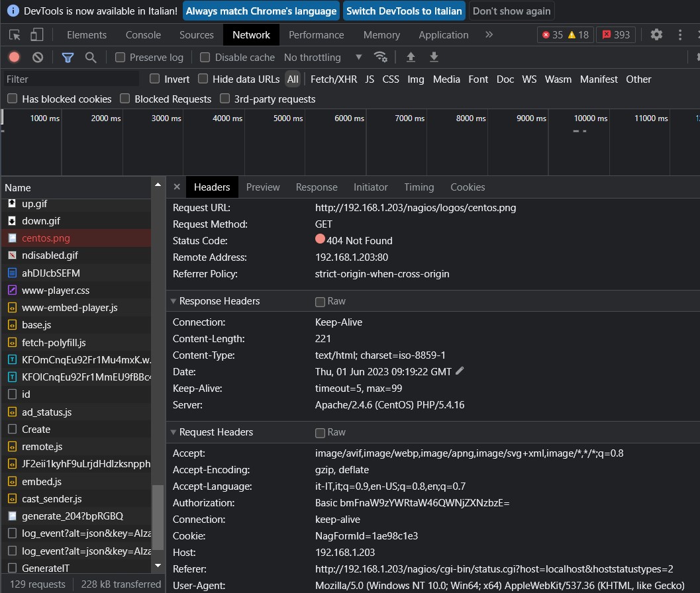Enable the Preserve log checkbox

click(121, 58)
